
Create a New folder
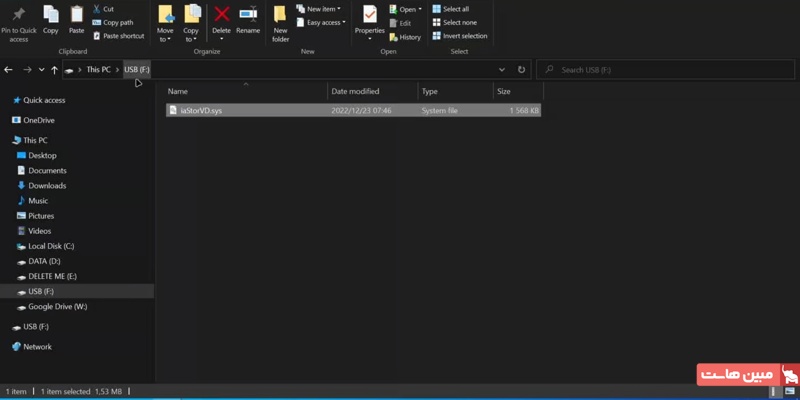[x=280, y=23]
